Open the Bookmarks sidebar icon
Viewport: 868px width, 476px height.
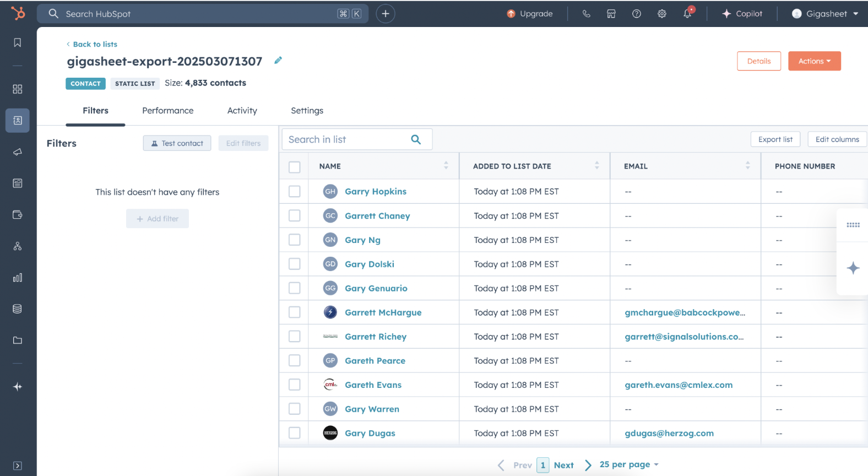click(x=18, y=43)
